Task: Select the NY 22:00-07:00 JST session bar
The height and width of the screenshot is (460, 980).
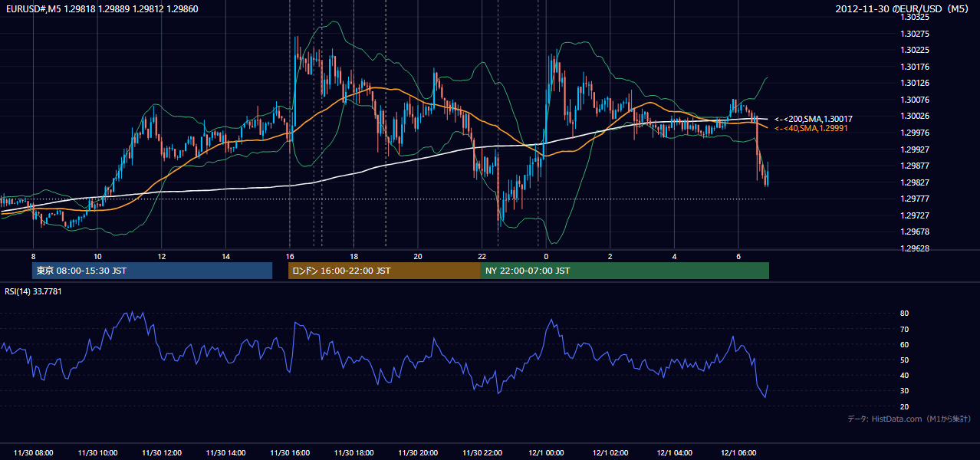Action: (x=625, y=271)
